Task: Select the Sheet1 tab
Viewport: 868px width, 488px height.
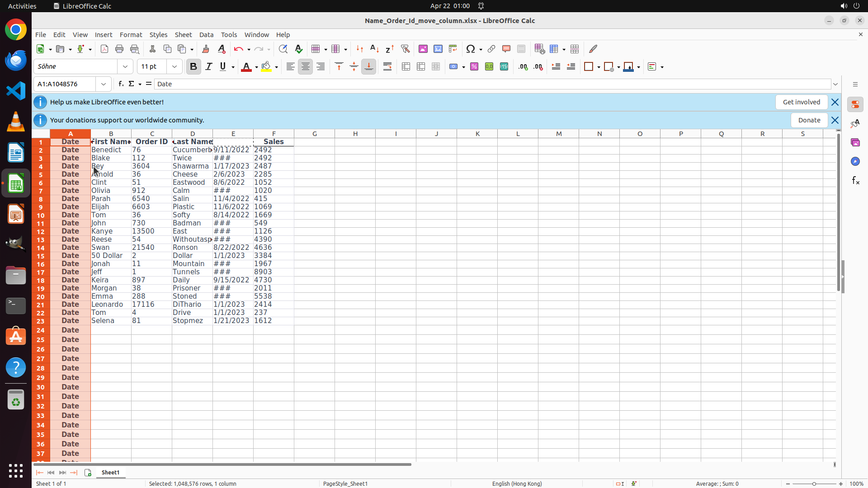Action: pos(110,472)
